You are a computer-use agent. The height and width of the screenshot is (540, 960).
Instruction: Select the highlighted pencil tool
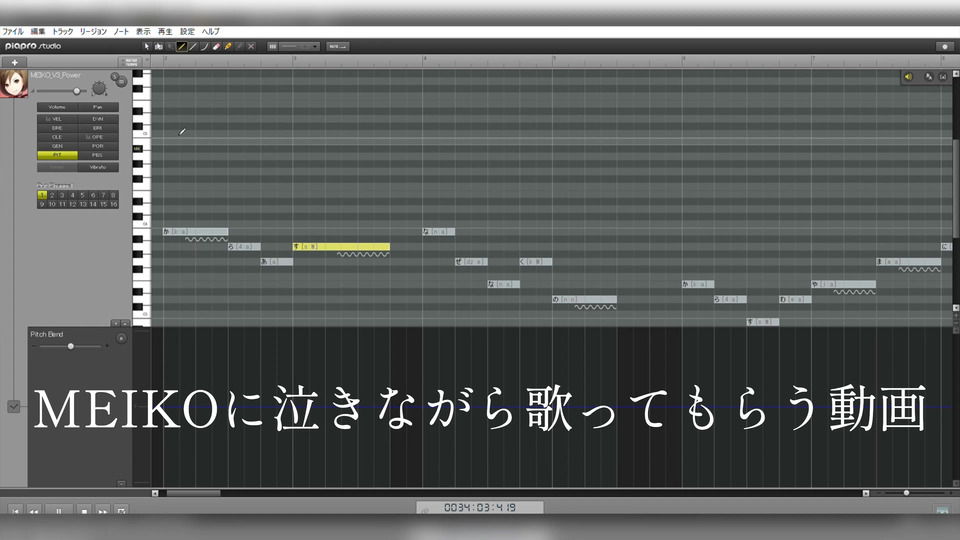(x=182, y=47)
